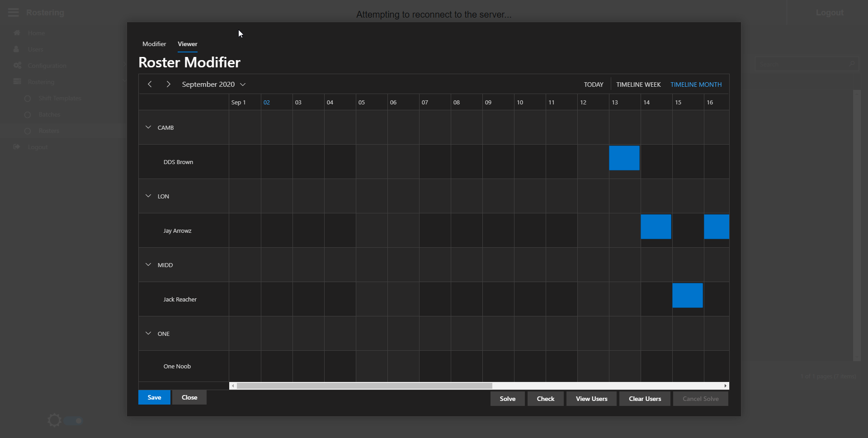Collapse the CAMB group
Image resolution: width=868 pixels, height=438 pixels.
pyautogui.click(x=148, y=127)
